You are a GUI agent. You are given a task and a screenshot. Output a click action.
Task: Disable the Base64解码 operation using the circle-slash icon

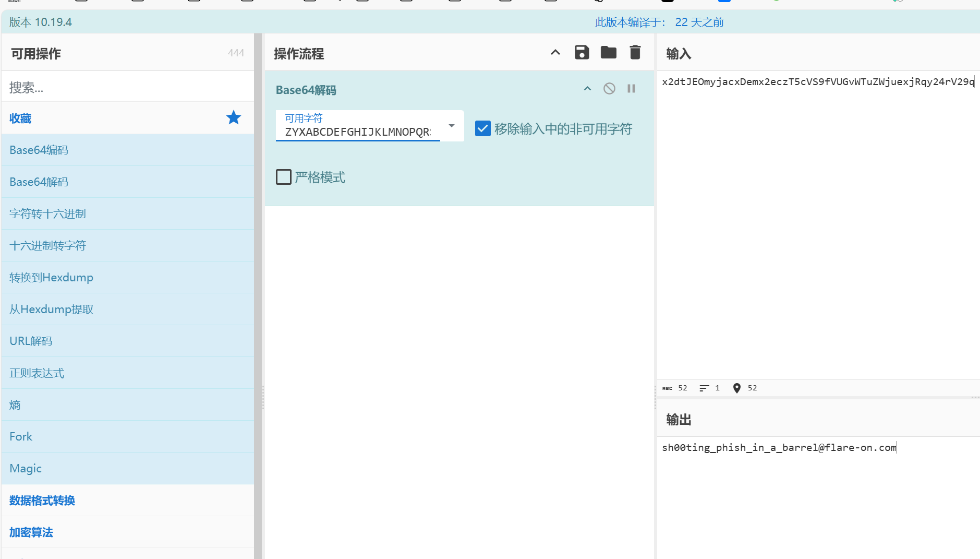click(609, 89)
